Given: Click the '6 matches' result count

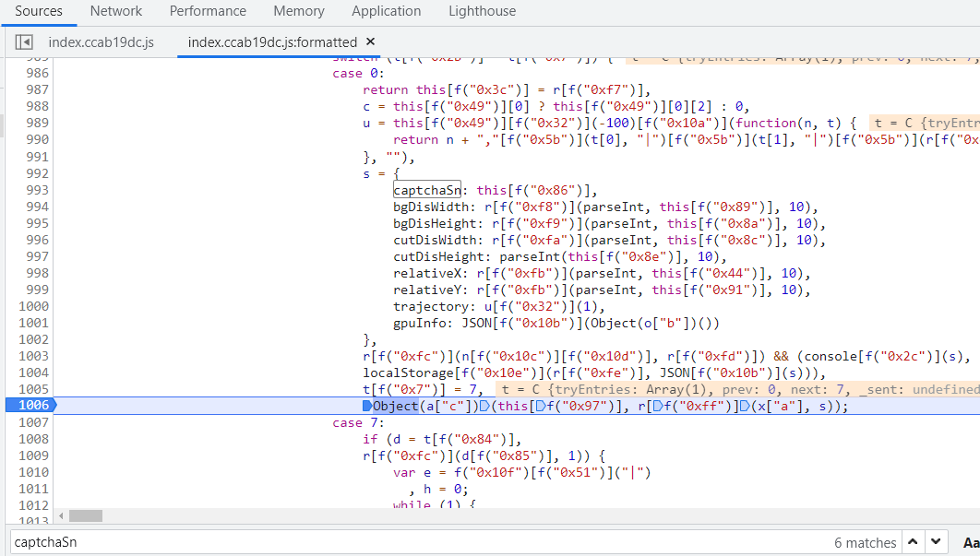Looking at the screenshot, I should click(x=865, y=543).
